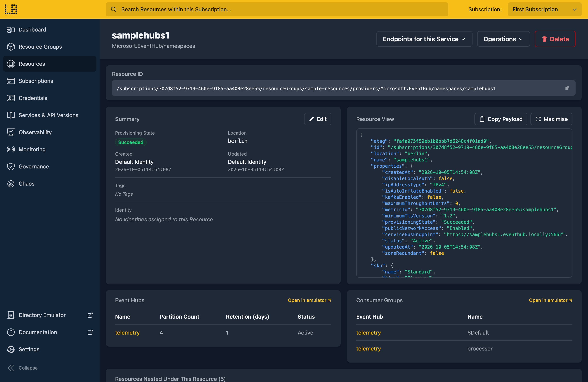Click the Subscriptions card icon
The height and width of the screenshot is (382, 588).
pos(11,81)
